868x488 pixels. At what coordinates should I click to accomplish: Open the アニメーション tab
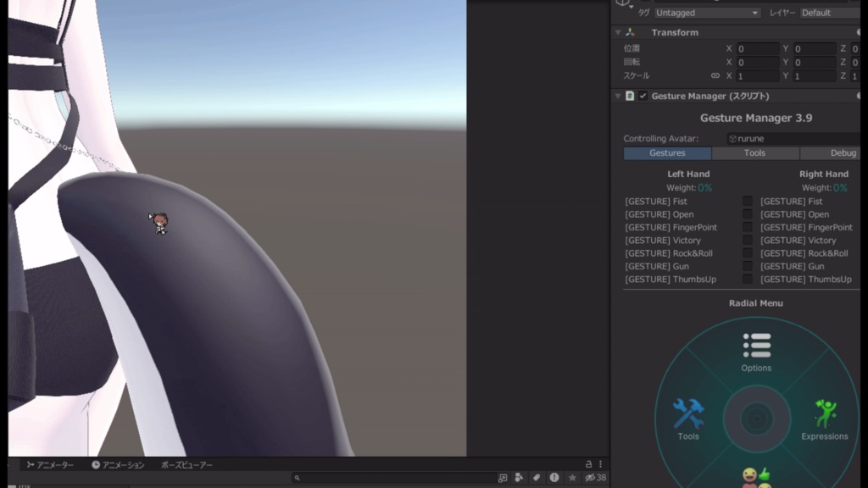tap(118, 465)
